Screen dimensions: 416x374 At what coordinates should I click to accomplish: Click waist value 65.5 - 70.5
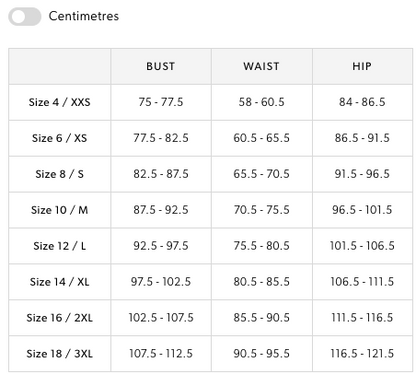261,174
